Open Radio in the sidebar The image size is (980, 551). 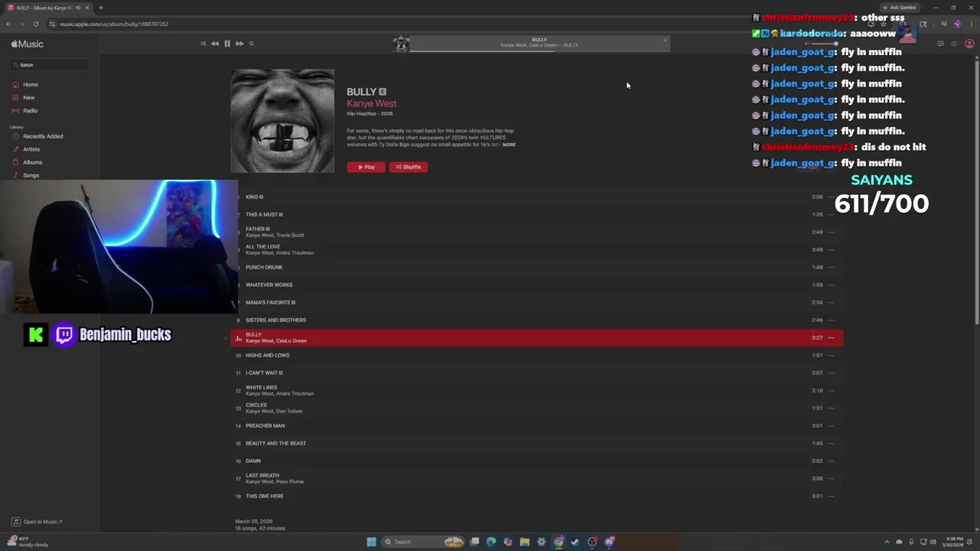(30, 111)
